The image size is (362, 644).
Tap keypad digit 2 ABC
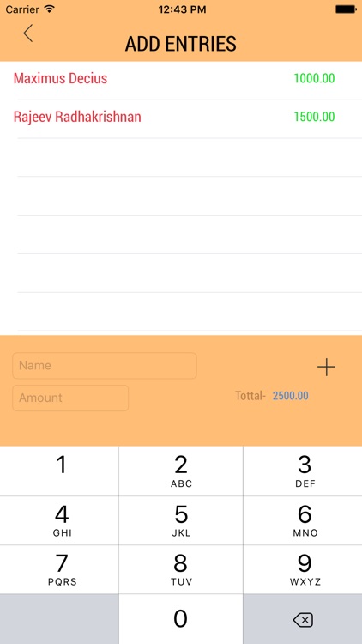click(x=181, y=471)
